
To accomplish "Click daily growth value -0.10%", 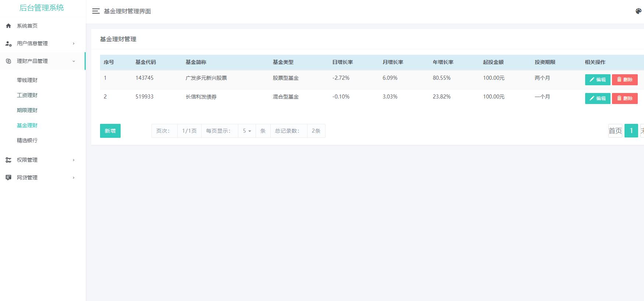I will point(341,97).
